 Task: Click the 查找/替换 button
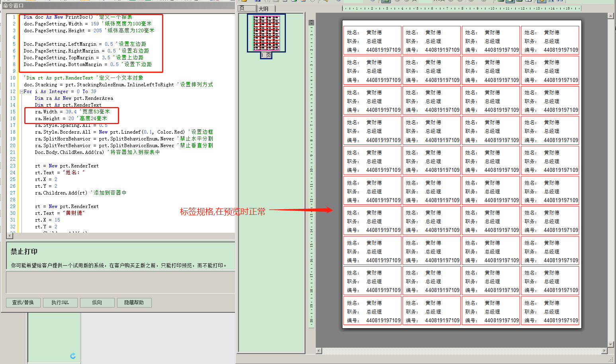(23, 303)
